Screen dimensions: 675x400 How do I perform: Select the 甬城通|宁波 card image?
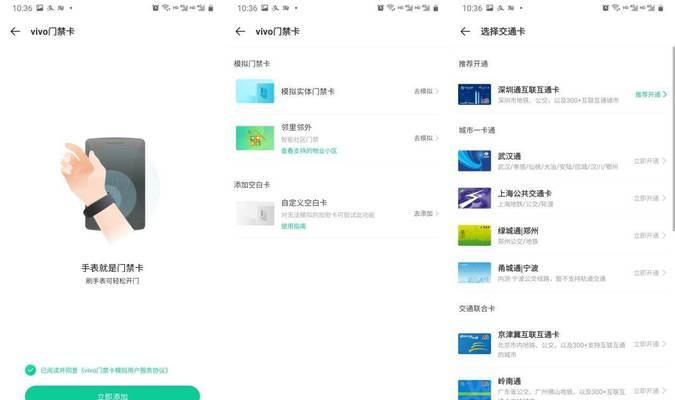click(x=474, y=273)
